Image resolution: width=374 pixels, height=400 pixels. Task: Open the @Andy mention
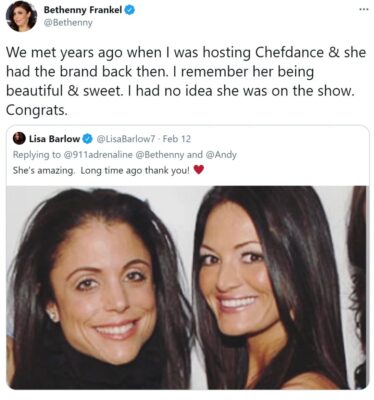pyautogui.click(x=221, y=155)
